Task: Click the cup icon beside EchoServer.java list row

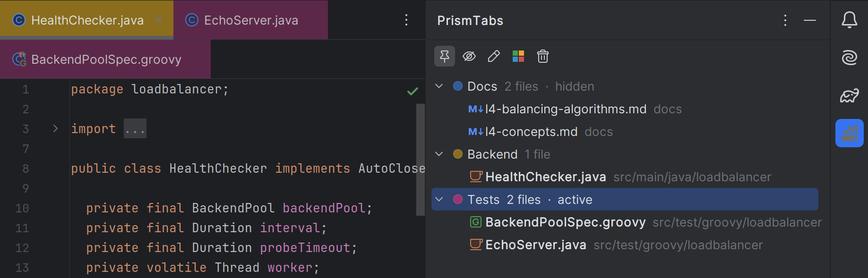Action: [x=476, y=244]
